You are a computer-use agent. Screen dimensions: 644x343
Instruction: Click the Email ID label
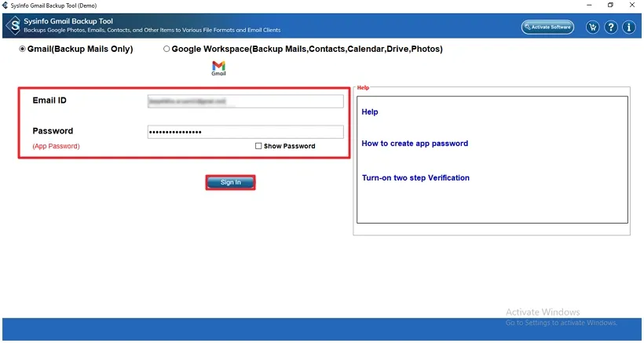click(49, 100)
